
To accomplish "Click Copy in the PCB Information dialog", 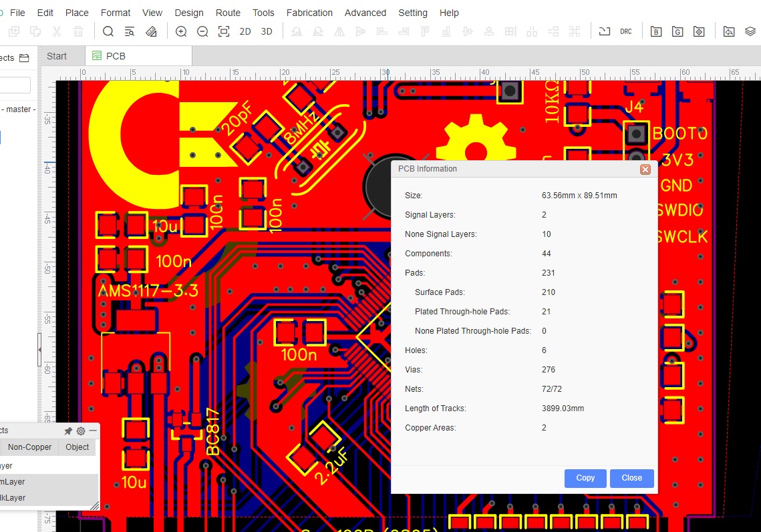I will tap(585, 478).
